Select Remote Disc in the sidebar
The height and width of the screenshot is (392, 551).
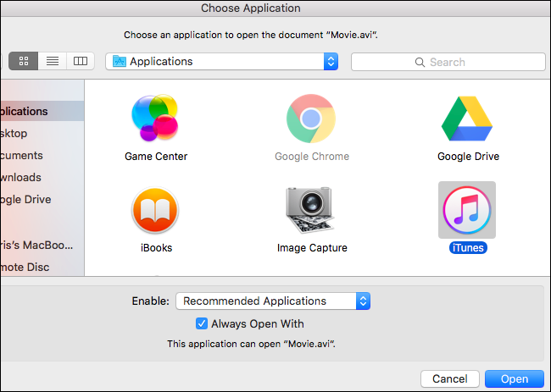(25, 267)
